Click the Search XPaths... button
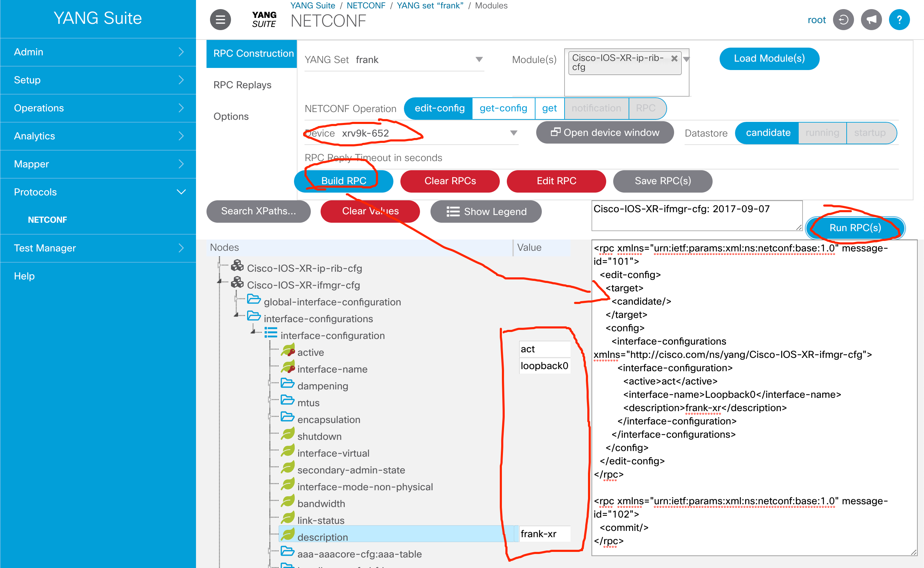Viewport: 924px width, 568px height. click(258, 212)
